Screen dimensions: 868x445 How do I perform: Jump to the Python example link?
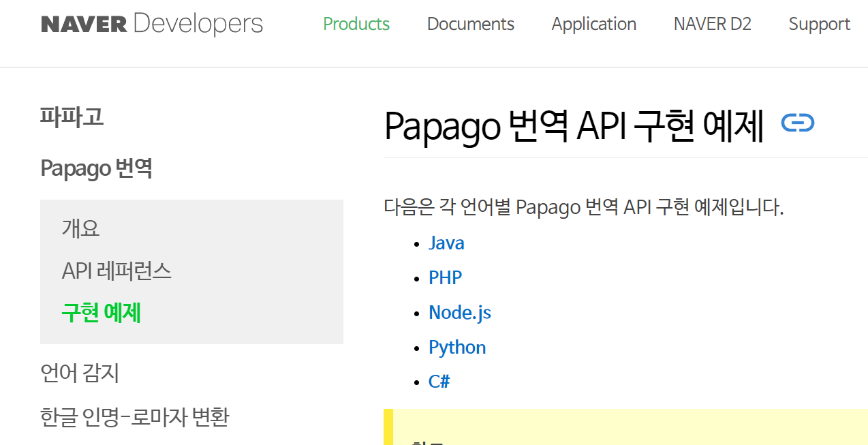click(457, 348)
